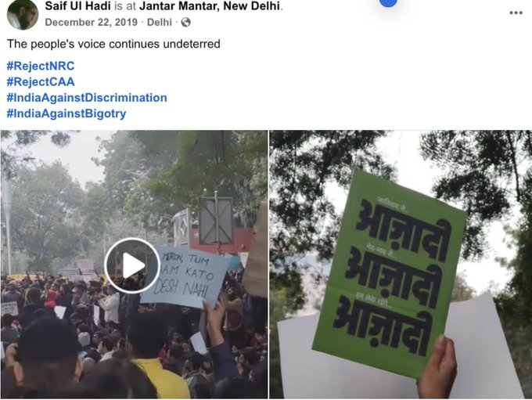Open Saif Ul Hadi's profile picture
This screenshot has height=400, width=532.
click(x=23, y=15)
